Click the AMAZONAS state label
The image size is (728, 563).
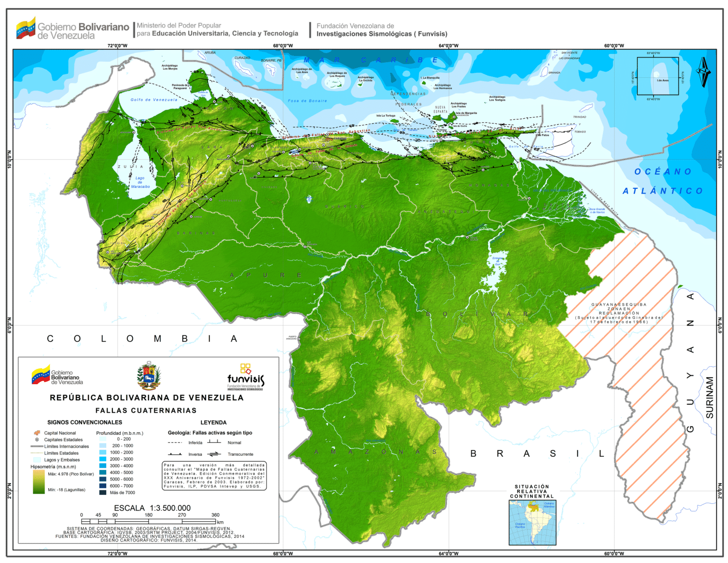(375, 452)
